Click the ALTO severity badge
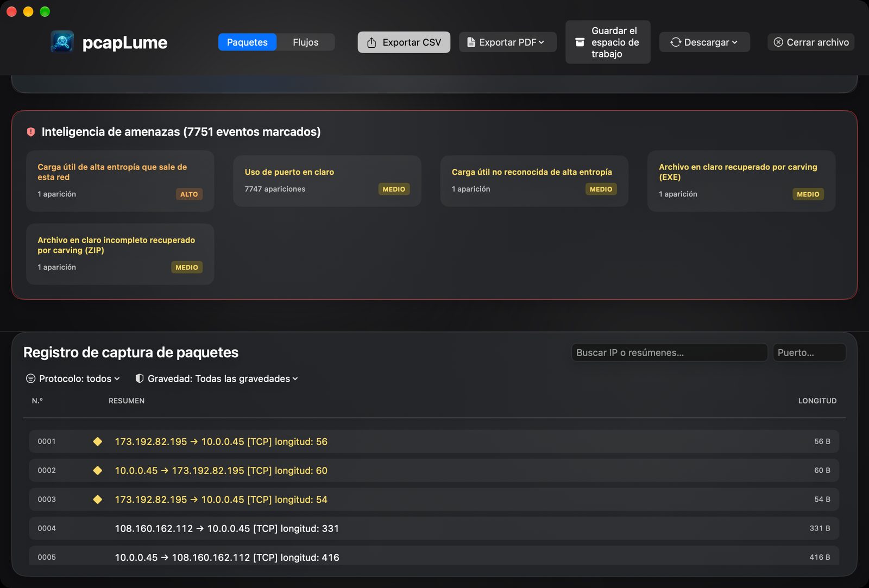This screenshot has width=869, height=588. tap(189, 194)
